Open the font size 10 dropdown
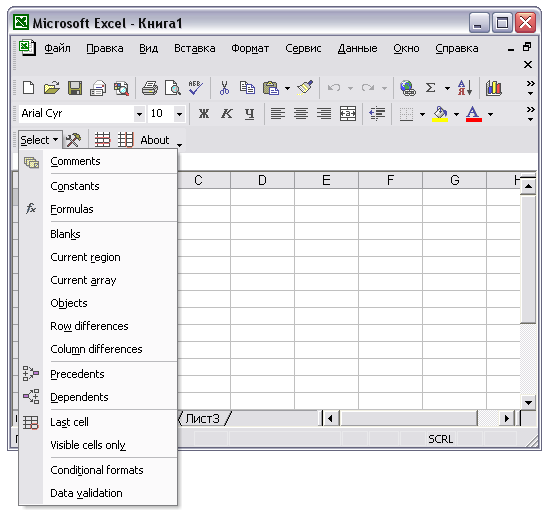The height and width of the screenshot is (512, 546). [x=179, y=114]
